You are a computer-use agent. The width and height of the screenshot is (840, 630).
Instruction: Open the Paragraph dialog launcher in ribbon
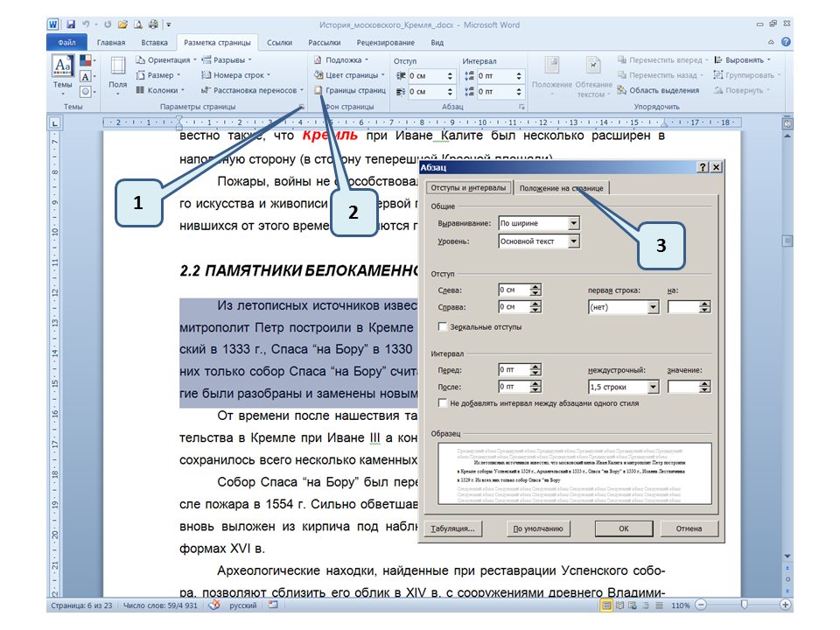tap(522, 107)
